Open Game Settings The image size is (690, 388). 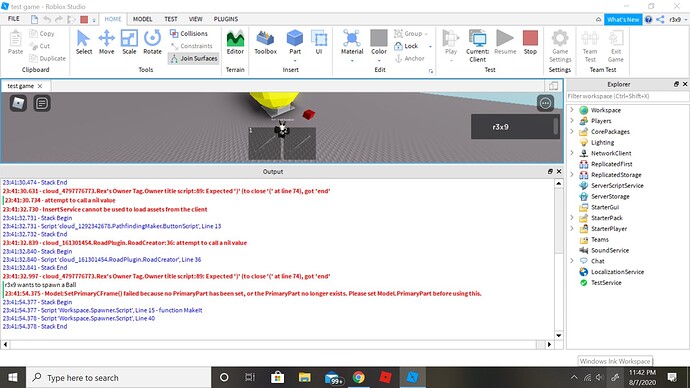click(x=560, y=46)
